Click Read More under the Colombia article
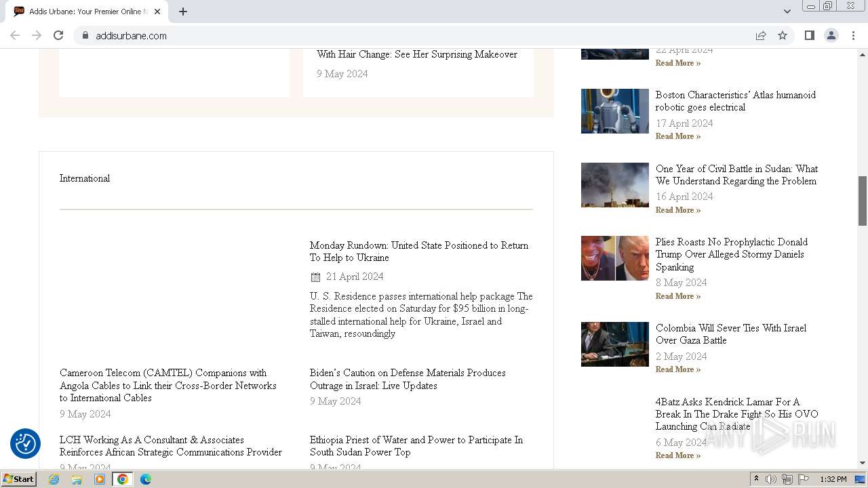 [x=678, y=369]
